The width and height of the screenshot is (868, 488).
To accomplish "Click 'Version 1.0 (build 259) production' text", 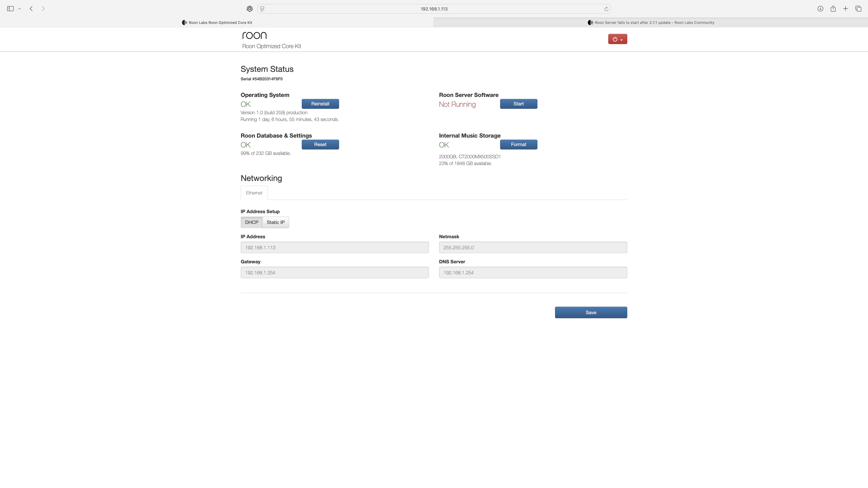I will [x=274, y=113].
